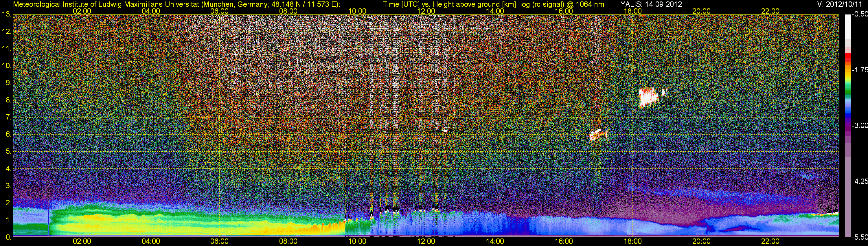Click the 11 km height axis label

click(6, 49)
